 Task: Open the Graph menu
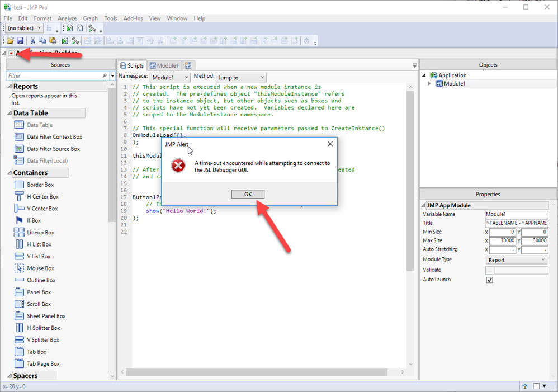[x=91, y=18]
